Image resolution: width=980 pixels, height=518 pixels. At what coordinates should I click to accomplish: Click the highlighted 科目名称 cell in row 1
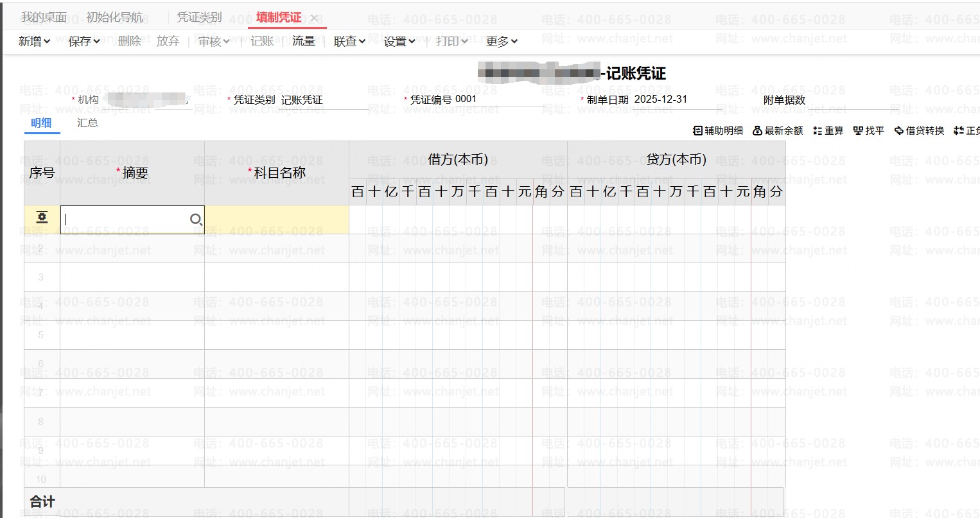[277, 220]
